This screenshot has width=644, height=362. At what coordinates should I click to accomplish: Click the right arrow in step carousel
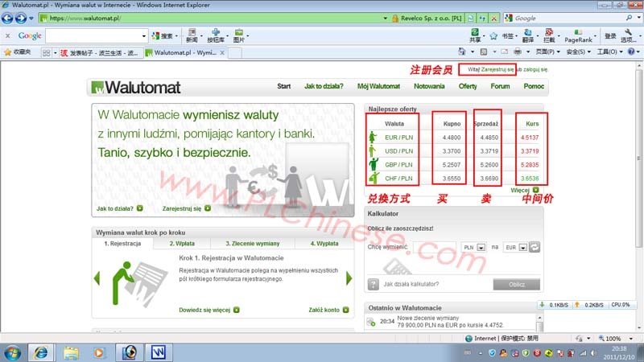[349, 278]
